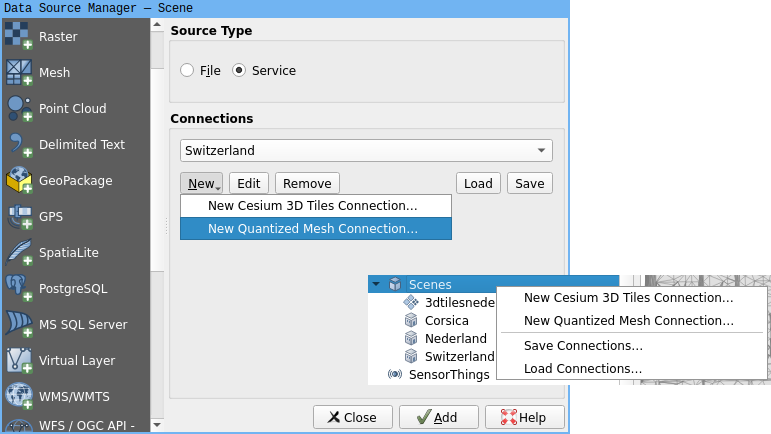Select the File radio button
Screen dimensions: 771x434
(187, 71)
